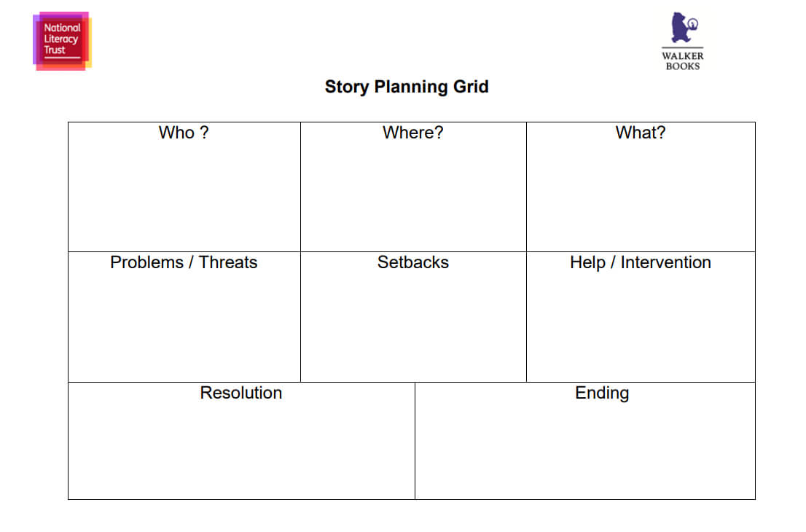Click the 'Who ?' heading
Screen dimensions: 806x532
[x=184, y=133]
